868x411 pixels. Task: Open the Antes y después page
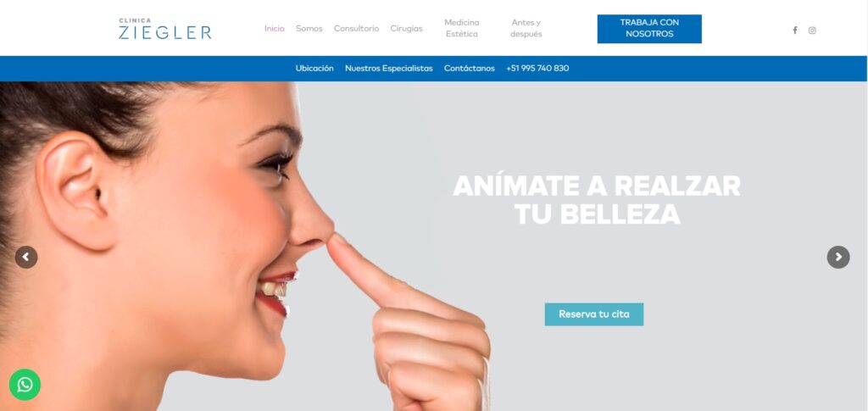(x=526, y=28)
